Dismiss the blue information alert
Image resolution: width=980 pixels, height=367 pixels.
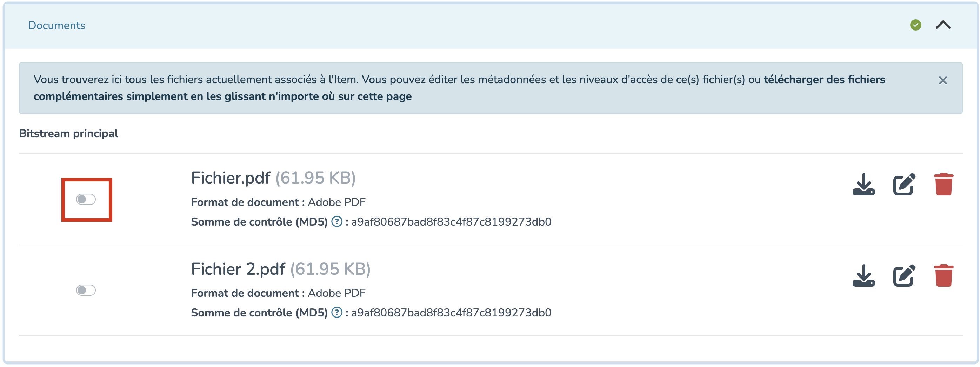(943, 80)
